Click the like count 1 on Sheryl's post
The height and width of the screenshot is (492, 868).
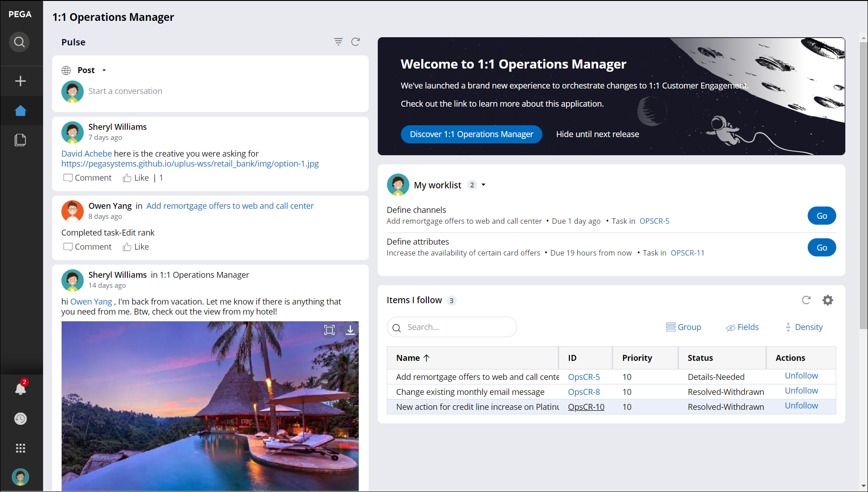click(161, 178)
